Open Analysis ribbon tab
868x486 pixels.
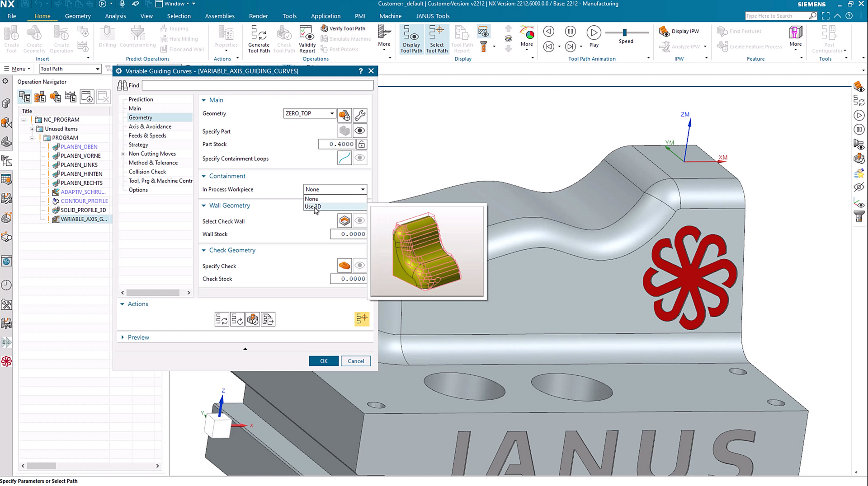click(115, 16)
